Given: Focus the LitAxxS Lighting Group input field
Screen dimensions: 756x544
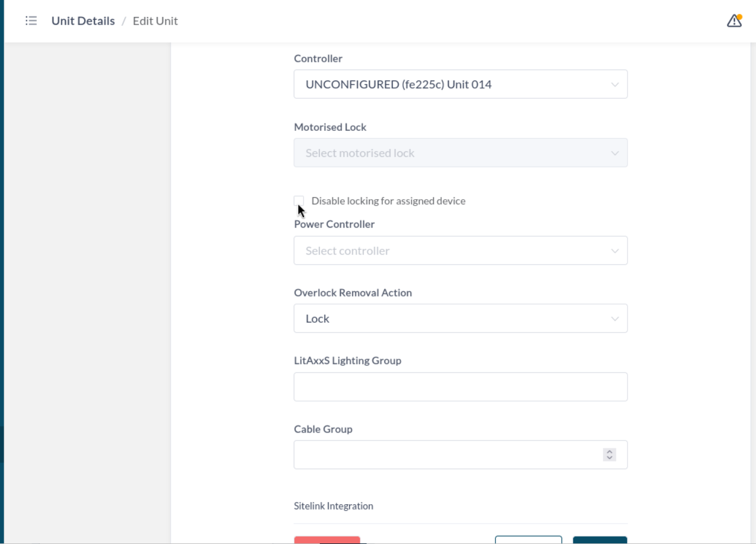Looking at the screenshot, I should [x=460, y=387].
